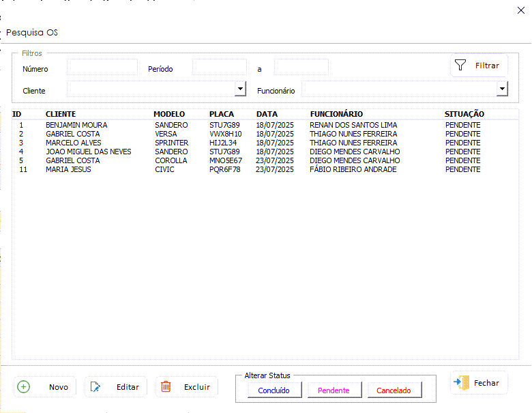Open the Funcionário dropdown list

pyautogui.click(x=502, y=89)
